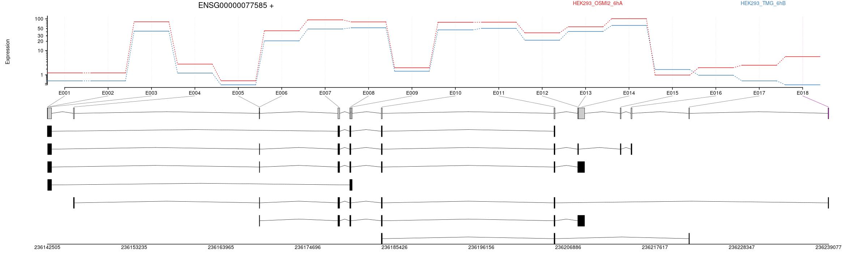Click blue expression line above E003

click(x=151, y=31)
